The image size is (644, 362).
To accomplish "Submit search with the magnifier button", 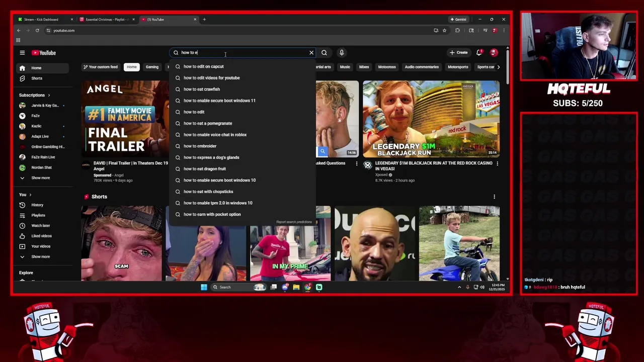I will 324,53.
